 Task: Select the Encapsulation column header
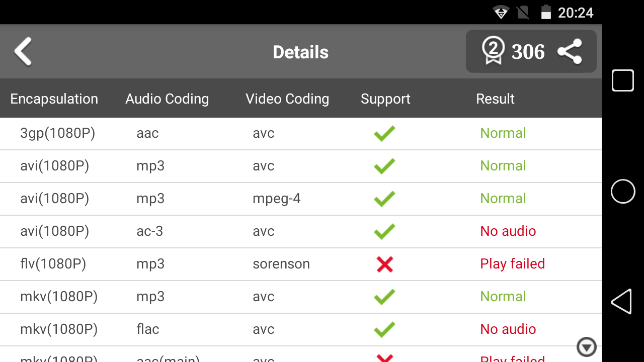click(54, 99)
